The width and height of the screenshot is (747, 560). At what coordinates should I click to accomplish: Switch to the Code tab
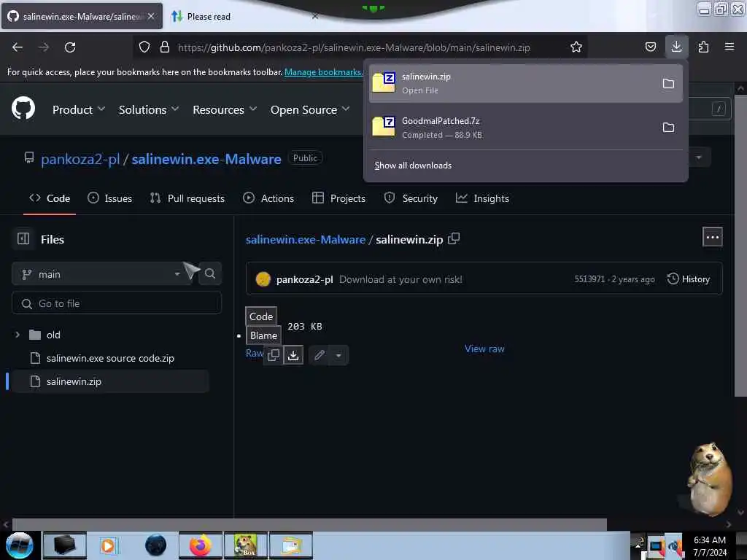click(50, 198)
